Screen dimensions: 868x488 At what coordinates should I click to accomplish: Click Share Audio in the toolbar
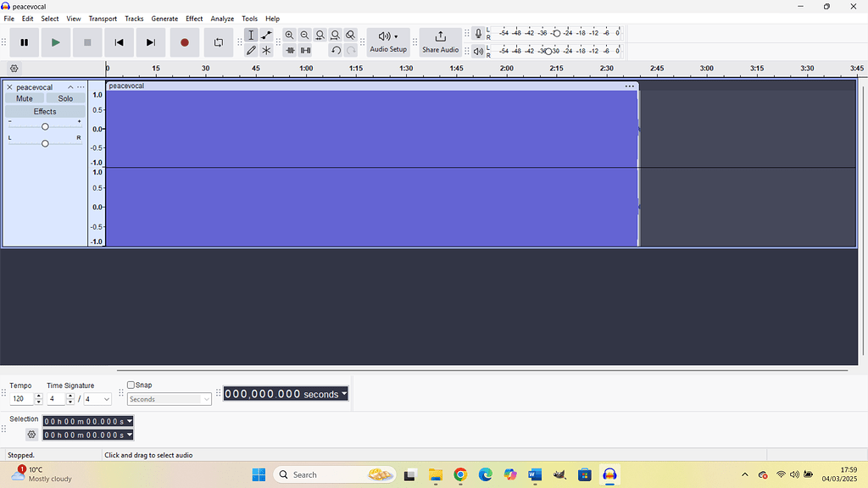pyautogui.click(x=440, y=42)
